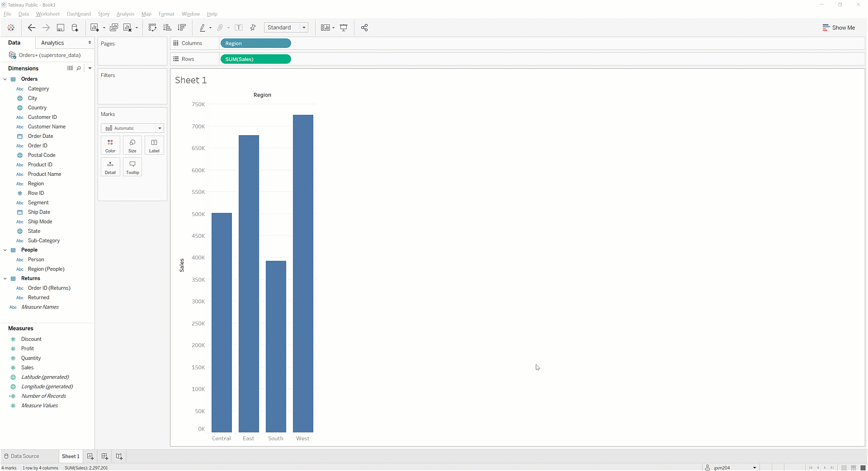Open the Analysis menu

pos(125,14)
